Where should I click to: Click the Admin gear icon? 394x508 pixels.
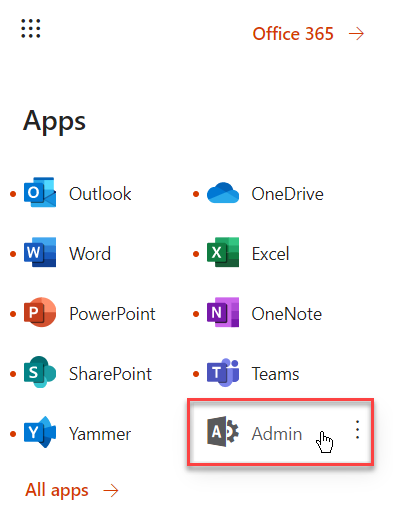tap(223, 432)
